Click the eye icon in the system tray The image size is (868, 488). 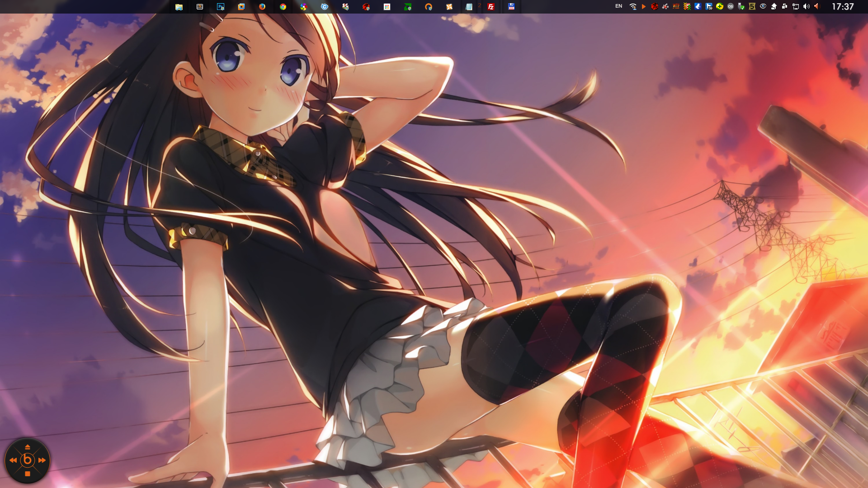[763, 6]
